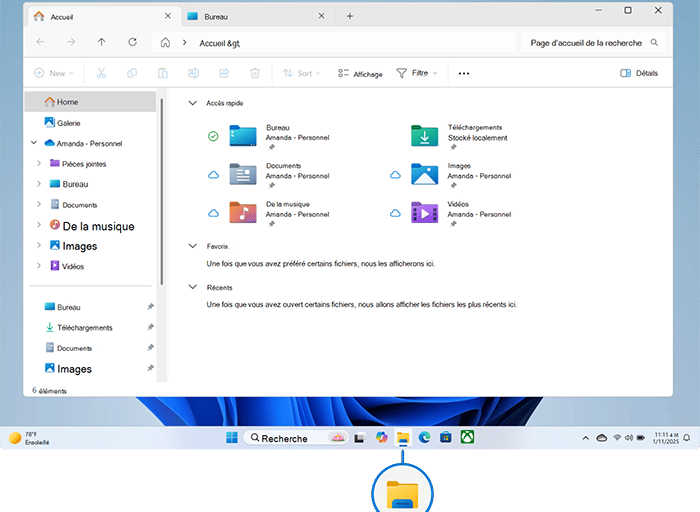Collapse the Favoris section

click(192, 246)
